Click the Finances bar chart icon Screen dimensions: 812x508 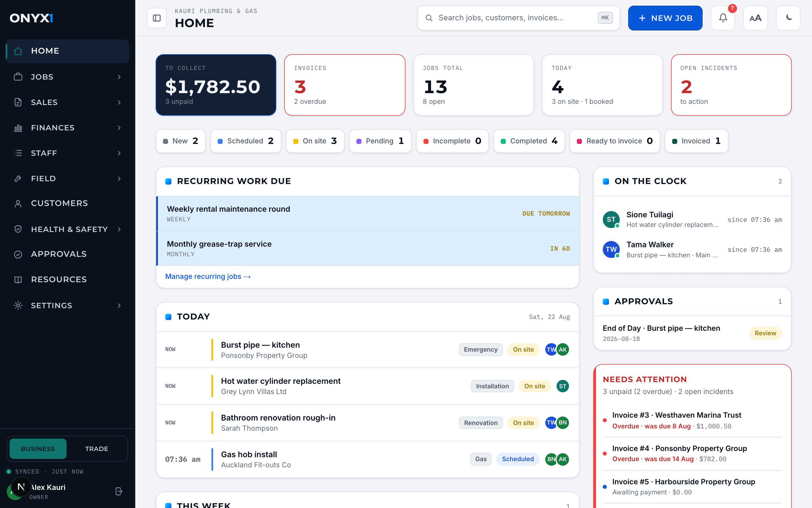18,128
